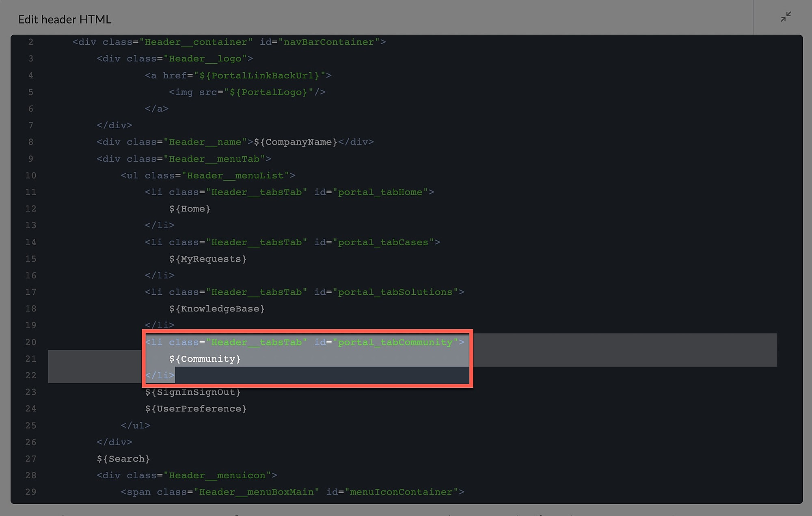812x516 pixels.
Task: Click the portal_tabCommunity id value
Action: coord(395,342)
